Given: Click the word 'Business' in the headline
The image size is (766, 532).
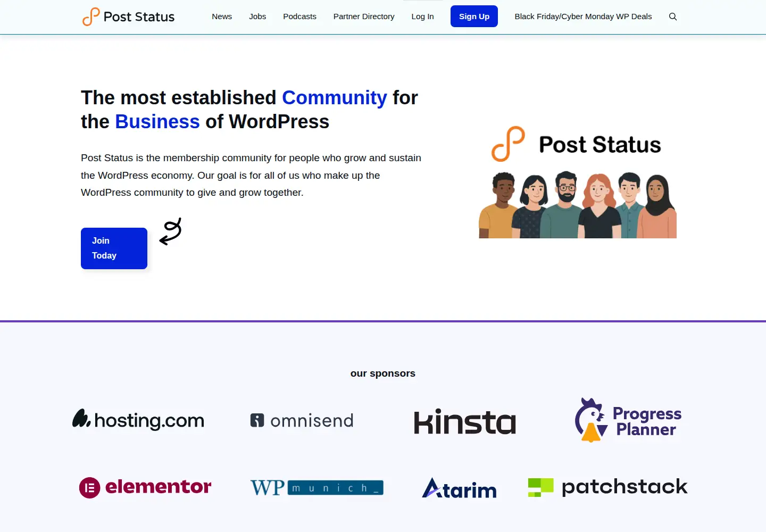Looking at the screenshot, I should (x=157, y=122).
